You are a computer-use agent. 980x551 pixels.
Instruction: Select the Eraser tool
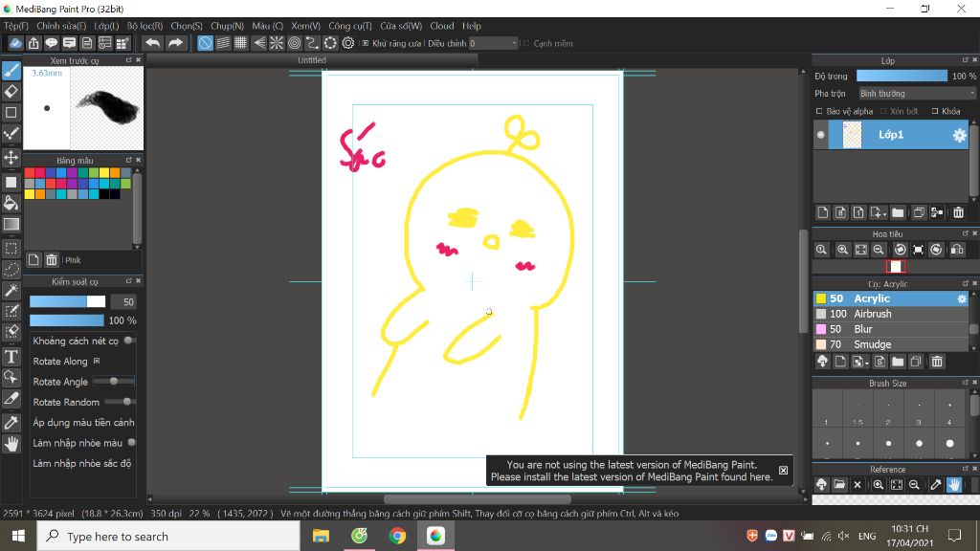(11, 92)
